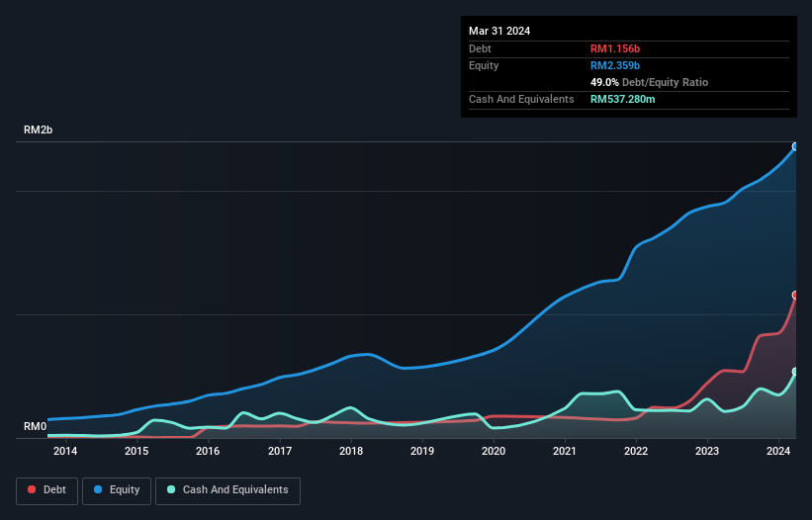Click the blue Equity endpoint marker
Image resolution: width=812 pixels, height=520 pixels.
(x=794, y=146)
